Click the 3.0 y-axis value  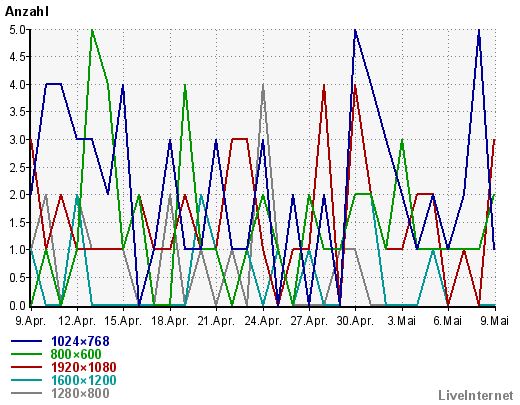17,140
